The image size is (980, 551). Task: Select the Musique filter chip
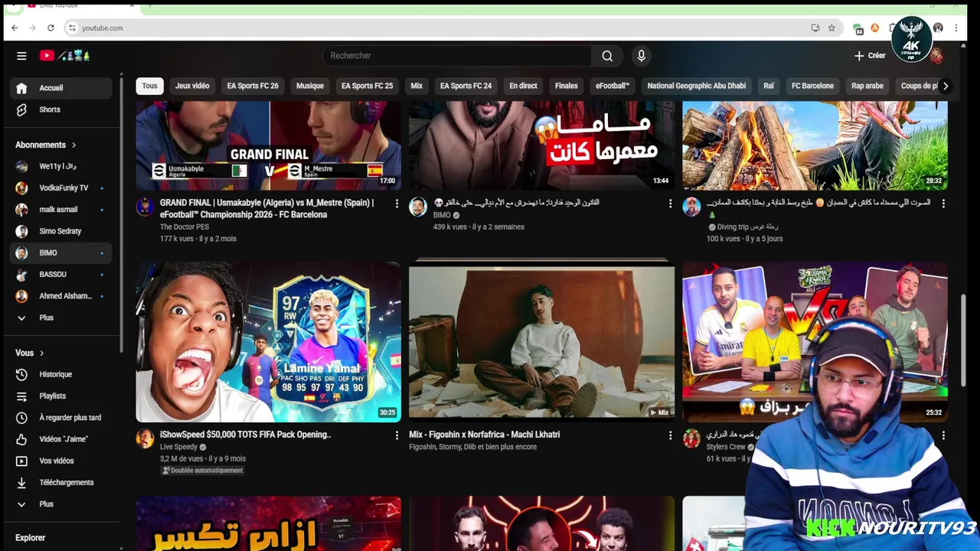pyautogui.click(x=310, y=86)
